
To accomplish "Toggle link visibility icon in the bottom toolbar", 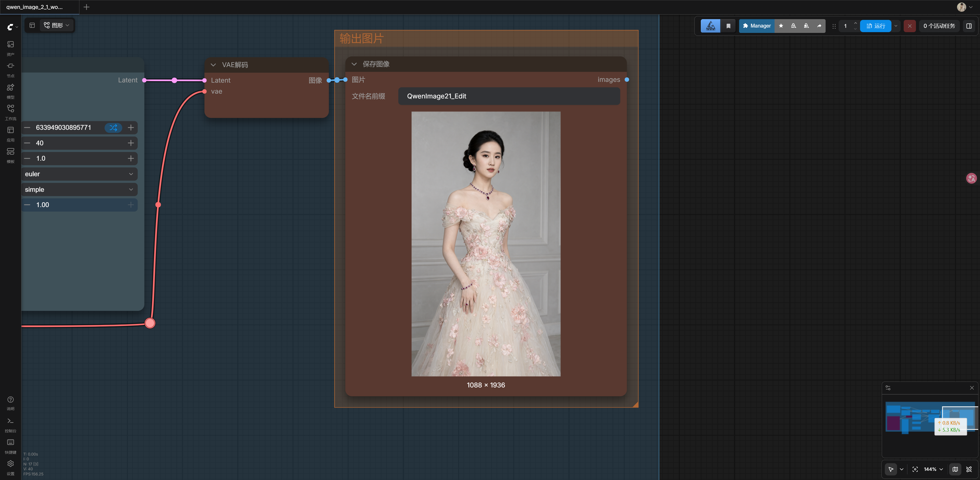I will [x=969, y=469].
